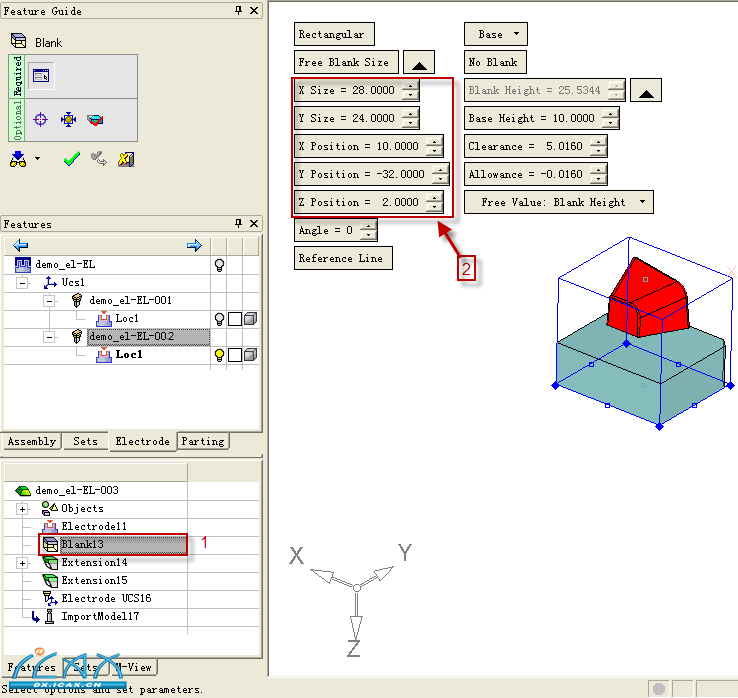Open Free Value: Blank Height dropdown

(558, 202)
